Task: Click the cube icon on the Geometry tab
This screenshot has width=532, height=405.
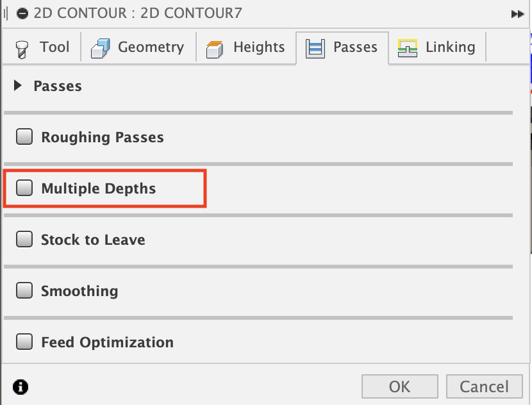Action: coord(99,47)
